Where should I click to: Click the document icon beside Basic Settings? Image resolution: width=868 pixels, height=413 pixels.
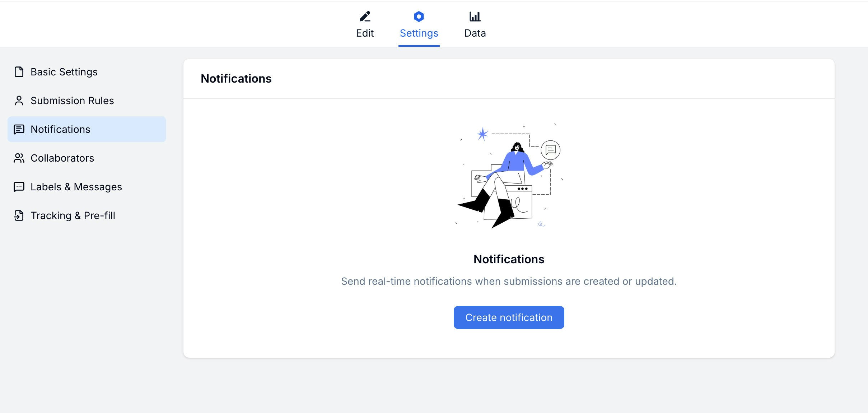pyautogui.click(x=19, y=72)
